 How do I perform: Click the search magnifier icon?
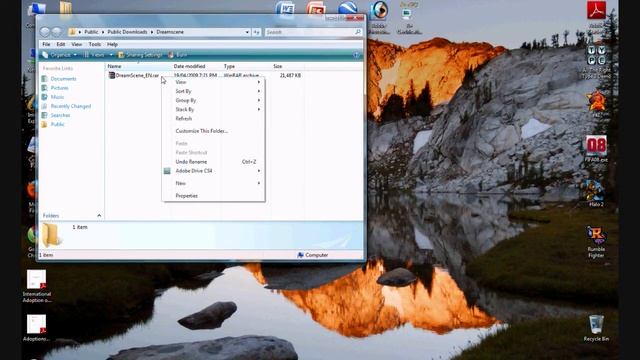click(x=358, y=32)
